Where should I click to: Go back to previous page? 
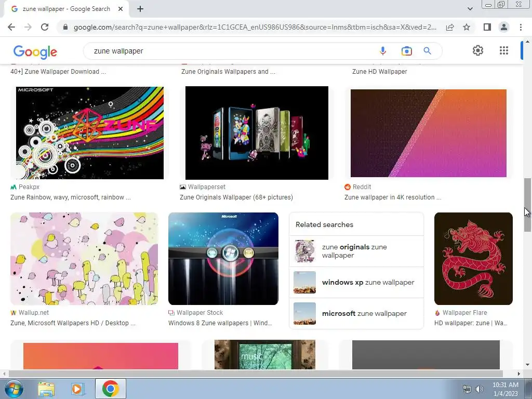[11, 27]
